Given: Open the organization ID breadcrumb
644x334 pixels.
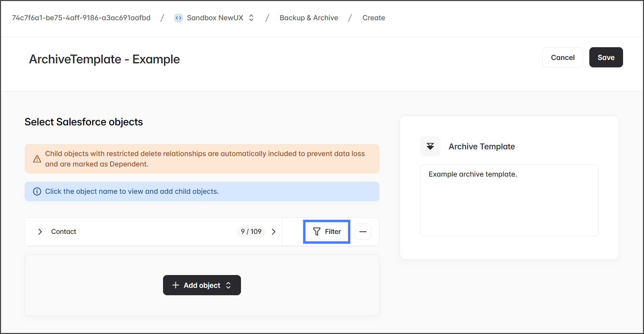Looking at the screenshot, I should pyautogui.click(x=81, y=18).
